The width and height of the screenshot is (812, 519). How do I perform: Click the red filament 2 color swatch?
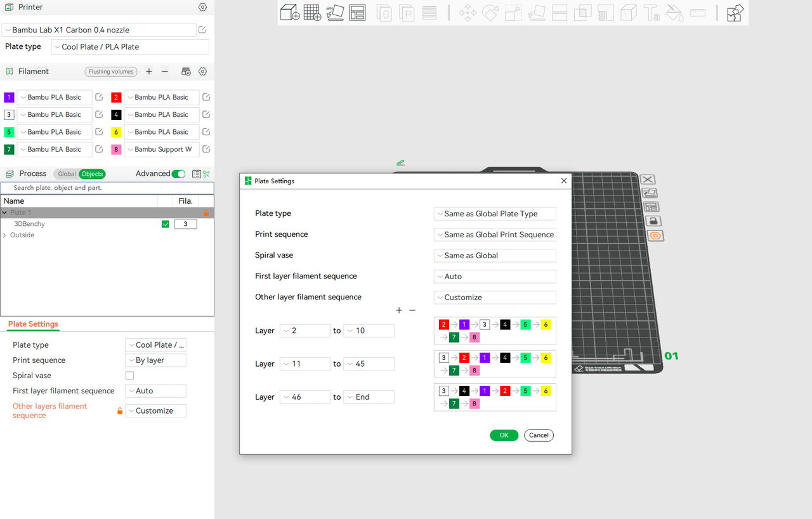coord(116,98)
